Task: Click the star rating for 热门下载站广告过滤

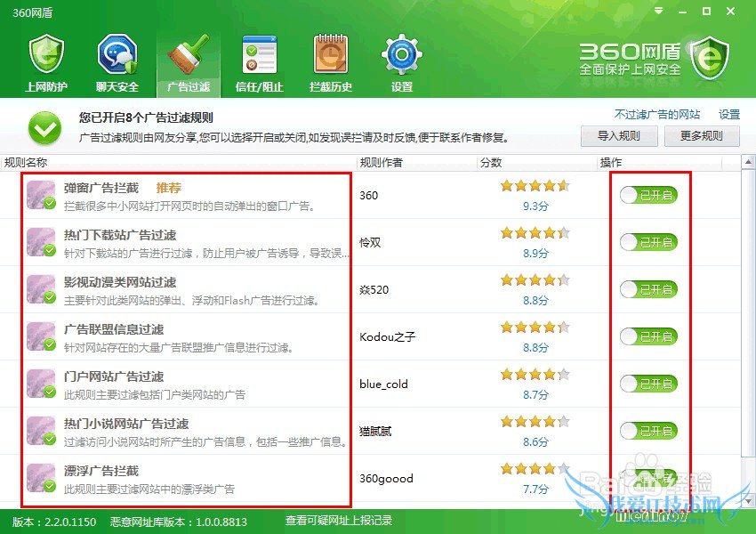Action: pos(535,233)
